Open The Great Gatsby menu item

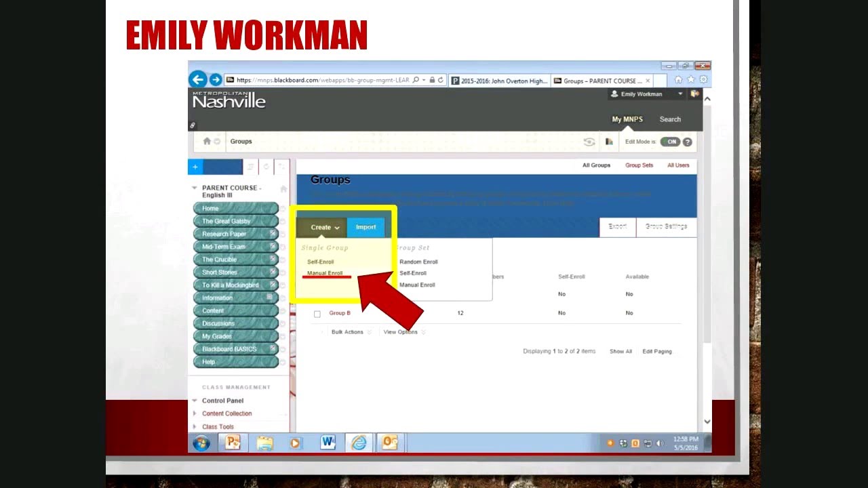tap(236, 221)
